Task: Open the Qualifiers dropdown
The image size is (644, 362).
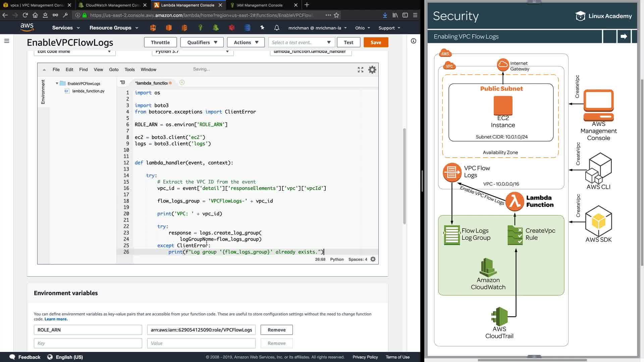Action: tap(202, 42)
